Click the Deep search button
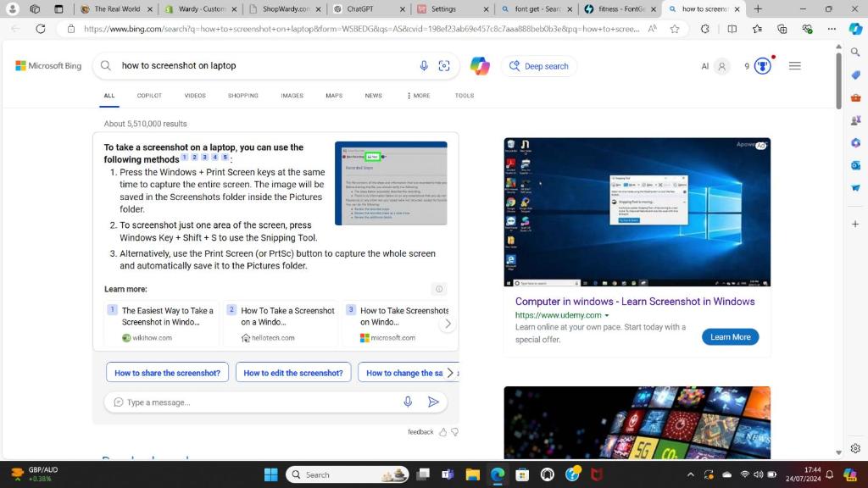Viewport: 868px width, 488px height. [x=539, y=66]
